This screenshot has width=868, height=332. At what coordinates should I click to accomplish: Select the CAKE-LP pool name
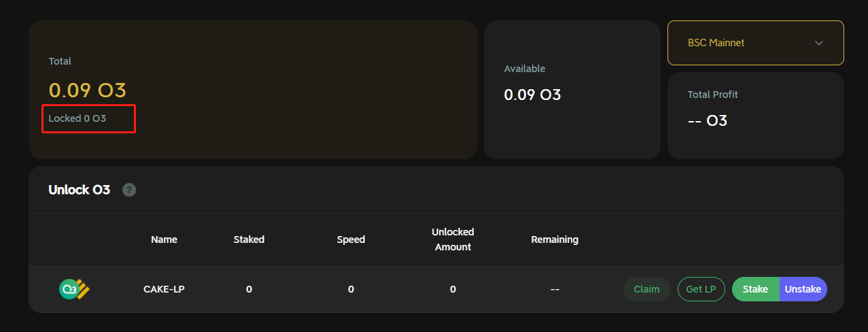[164, 289]
